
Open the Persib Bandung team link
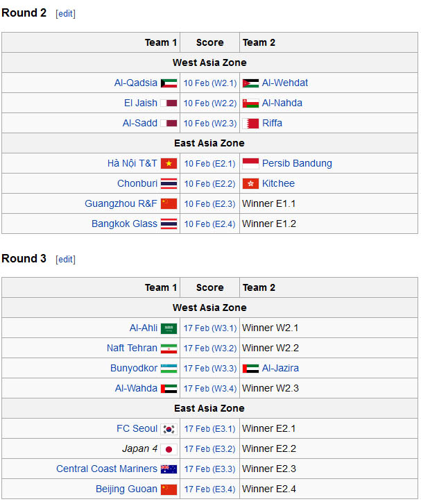coord(297,163)
